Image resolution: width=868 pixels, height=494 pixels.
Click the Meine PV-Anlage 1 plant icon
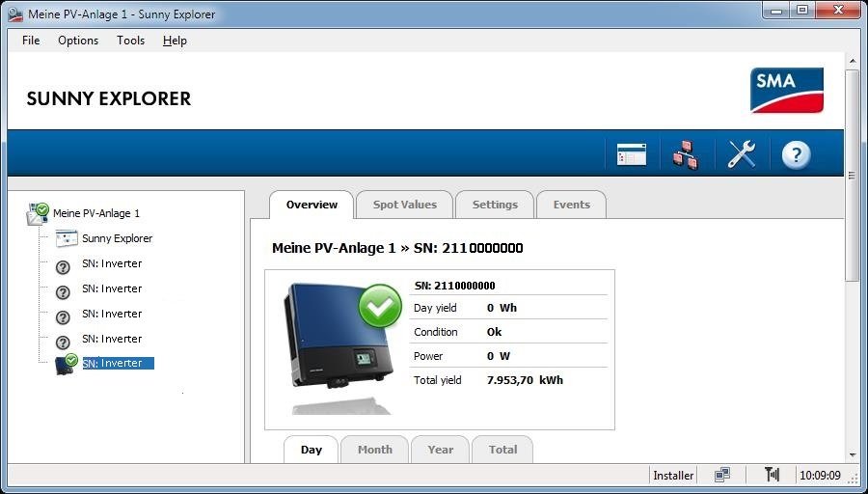click(38, 214)
